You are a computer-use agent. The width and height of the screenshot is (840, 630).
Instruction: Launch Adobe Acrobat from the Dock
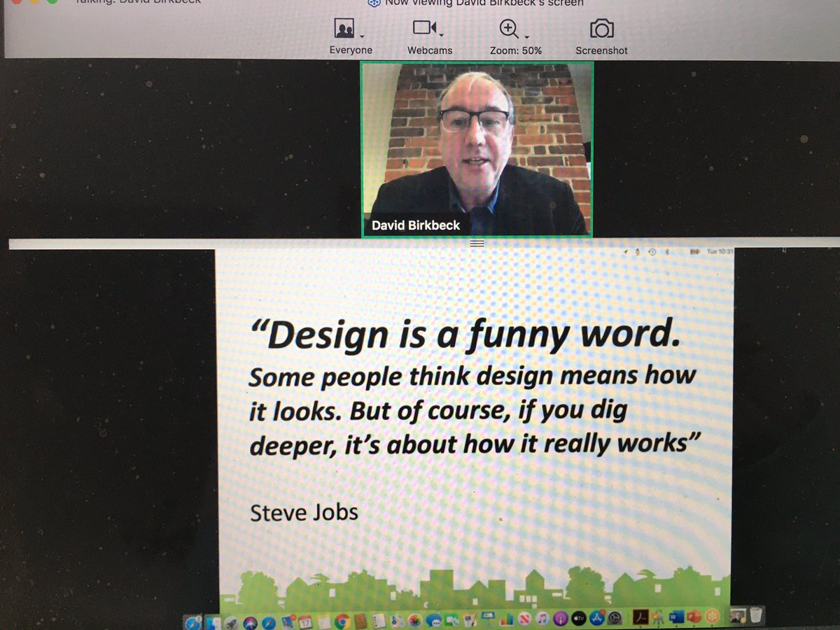pyautogui.click(x=640, y=617)
